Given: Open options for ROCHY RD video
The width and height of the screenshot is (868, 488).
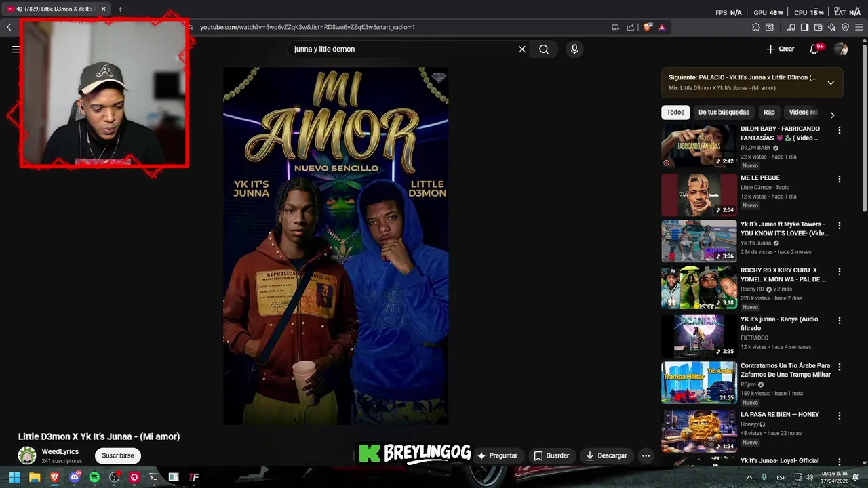Looking at the screenshot, I should click(x=839, y=272).
